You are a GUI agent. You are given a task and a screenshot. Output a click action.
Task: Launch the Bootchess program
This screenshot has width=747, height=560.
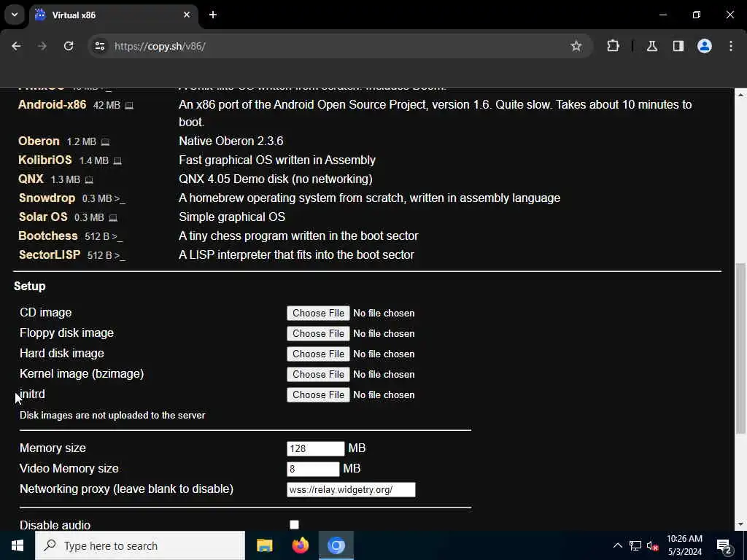pyautogui.click(x=48, y=236)
